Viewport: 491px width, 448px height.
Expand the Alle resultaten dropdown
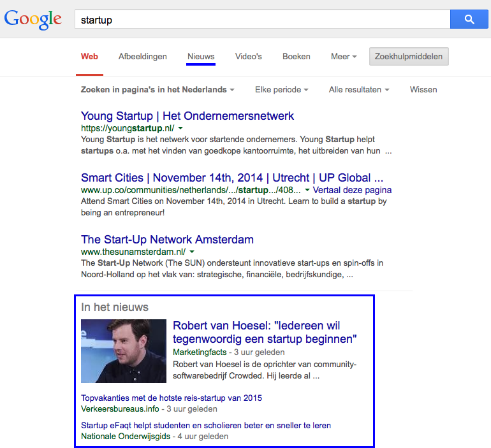[358, 90]
